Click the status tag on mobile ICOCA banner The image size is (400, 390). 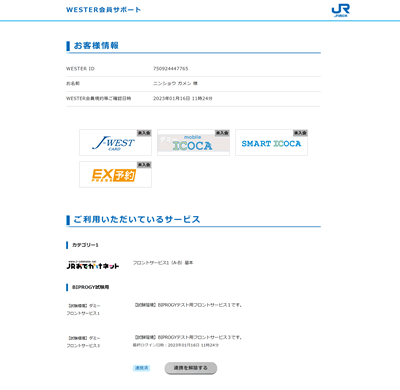222,133
